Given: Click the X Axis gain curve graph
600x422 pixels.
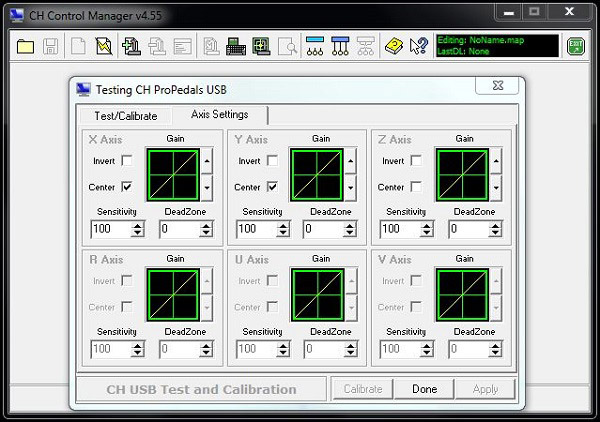Looking at the screenshot, I should (173, 175).
